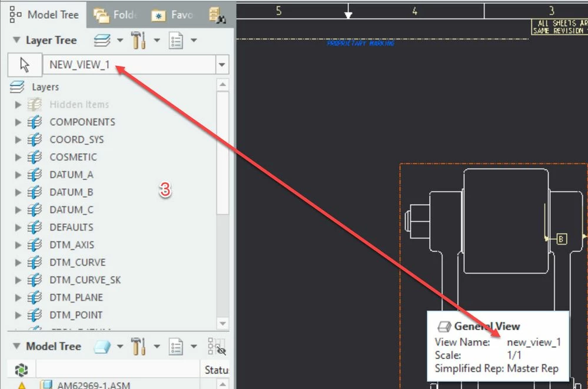Click the COMPONENTS layer icon
The image size is (588, 389).
click(x=35, y=122)
